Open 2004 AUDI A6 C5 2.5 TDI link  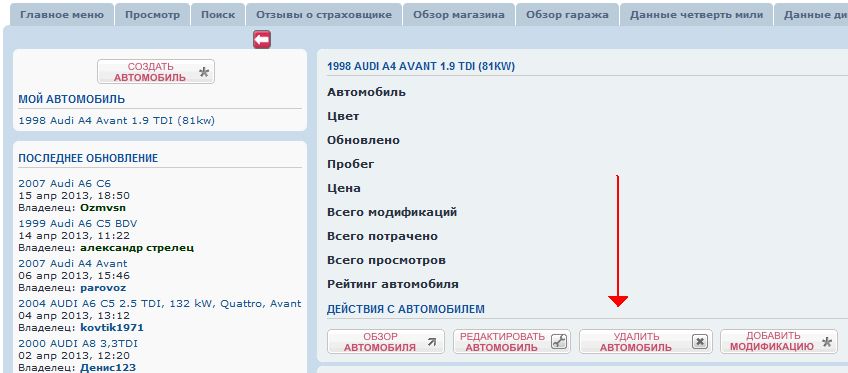tap(160, 304)
